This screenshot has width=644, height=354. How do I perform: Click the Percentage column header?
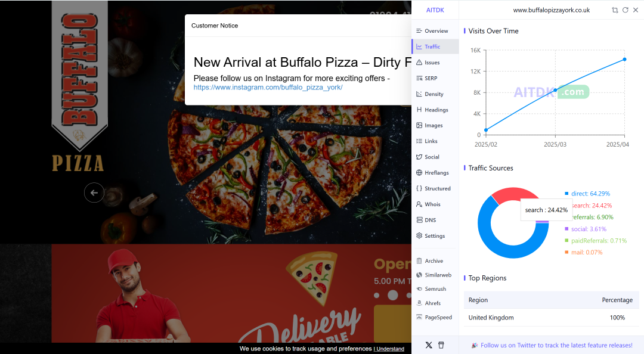617,300
